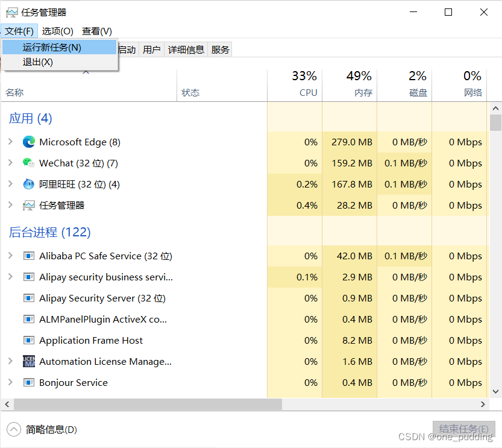Click the Application Frame Host icon
The height and width of the screenshot is (448, 502).
29,341
